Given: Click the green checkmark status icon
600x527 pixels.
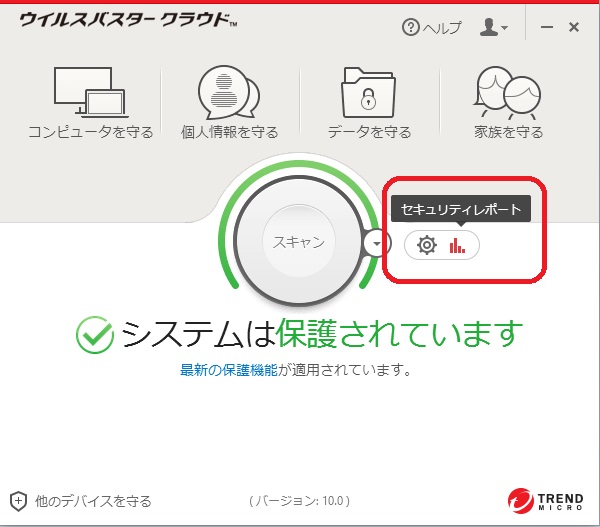Looking at the screenshot, I should click(x=95, y=335).
